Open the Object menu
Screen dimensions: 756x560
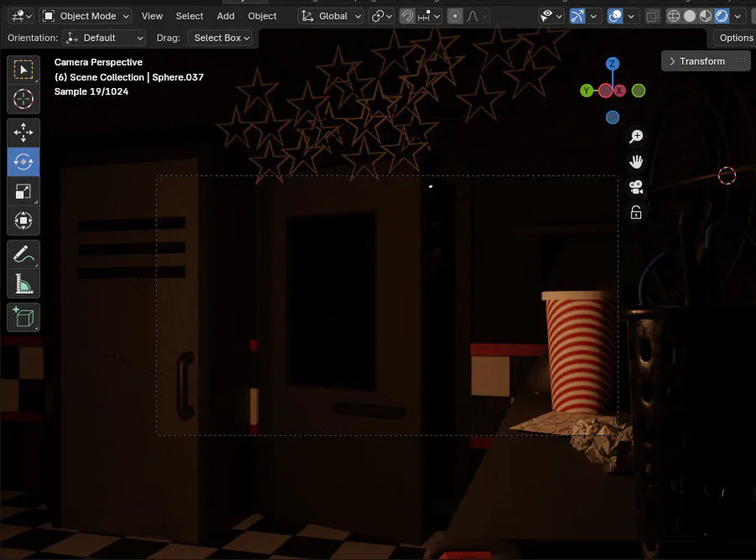pos(262,17)
